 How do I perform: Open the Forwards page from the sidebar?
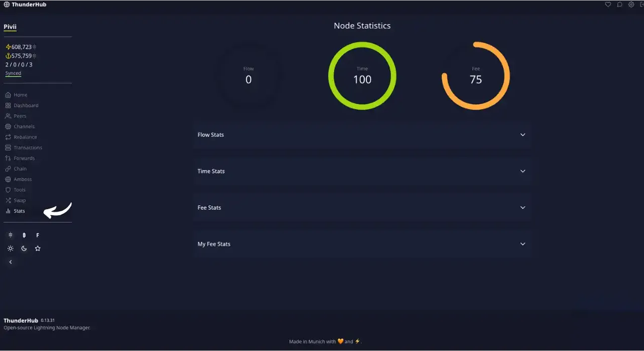[x=20, y=158]
